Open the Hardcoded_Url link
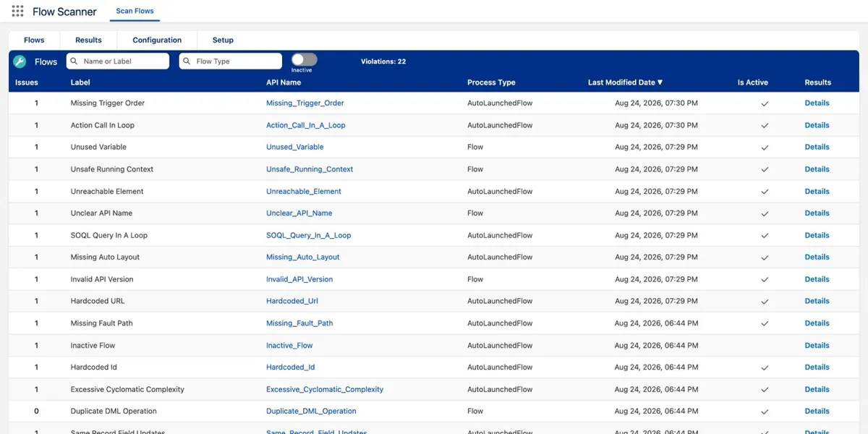The image size is (868, 434). [292, 301]
